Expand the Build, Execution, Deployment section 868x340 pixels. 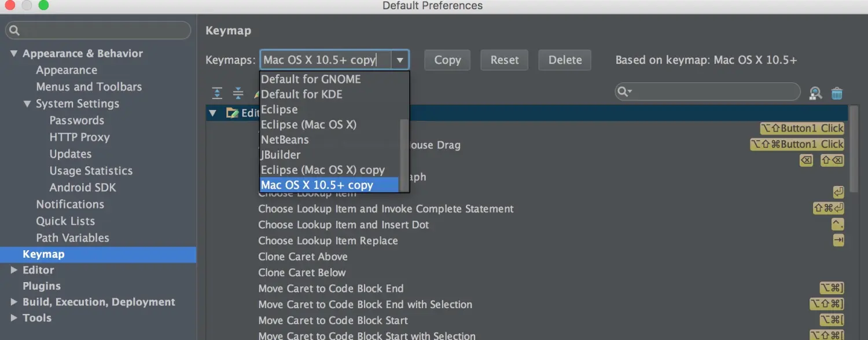pyautogui.click(x=14, y=302)
